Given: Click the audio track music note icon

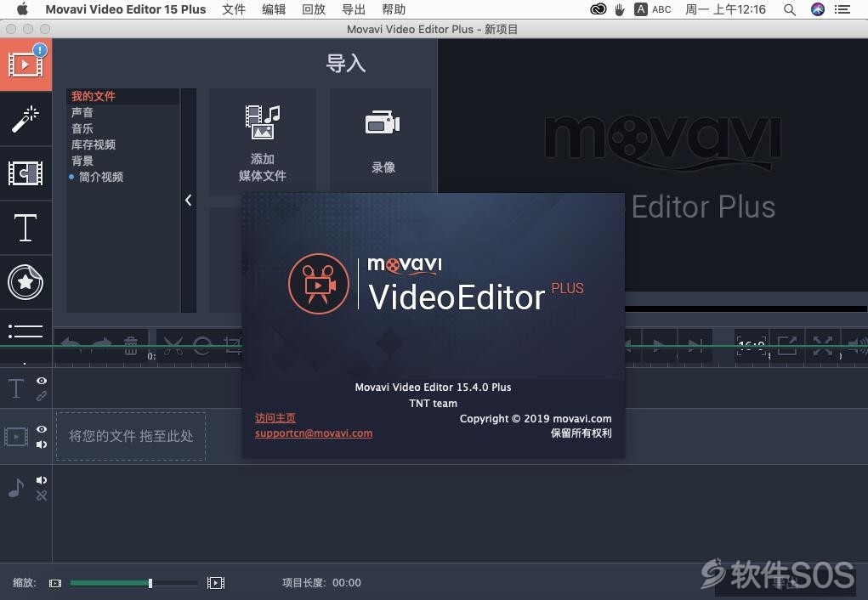Looking at the screenshot, I should click(16, 488).
